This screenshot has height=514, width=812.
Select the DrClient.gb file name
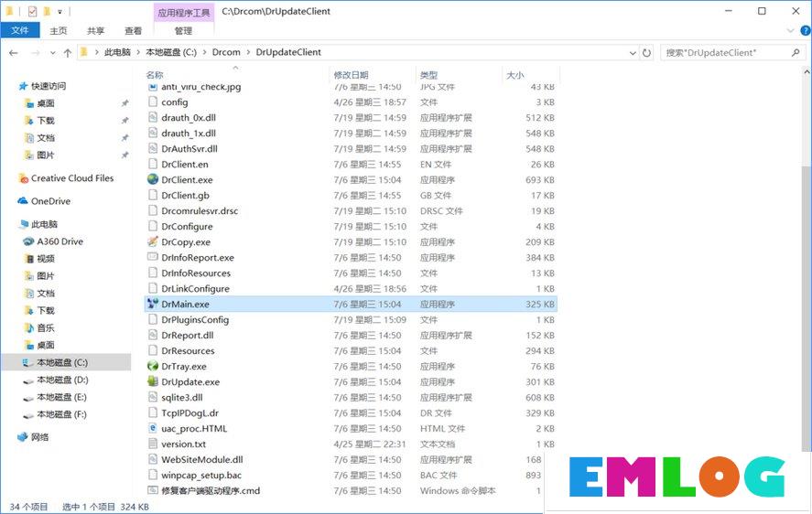click(186, 195)
